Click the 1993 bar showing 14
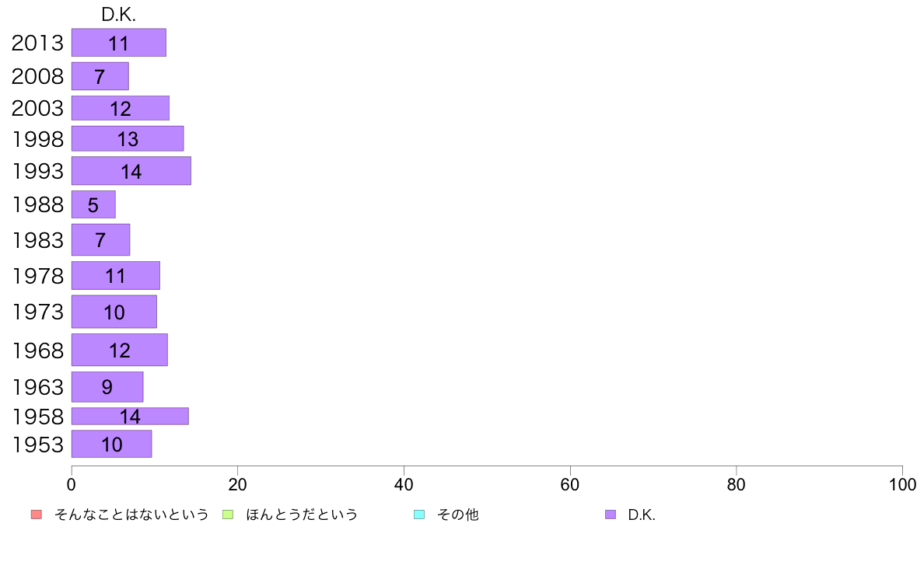This screenshot has height=572, width=924. coord(131,171)
